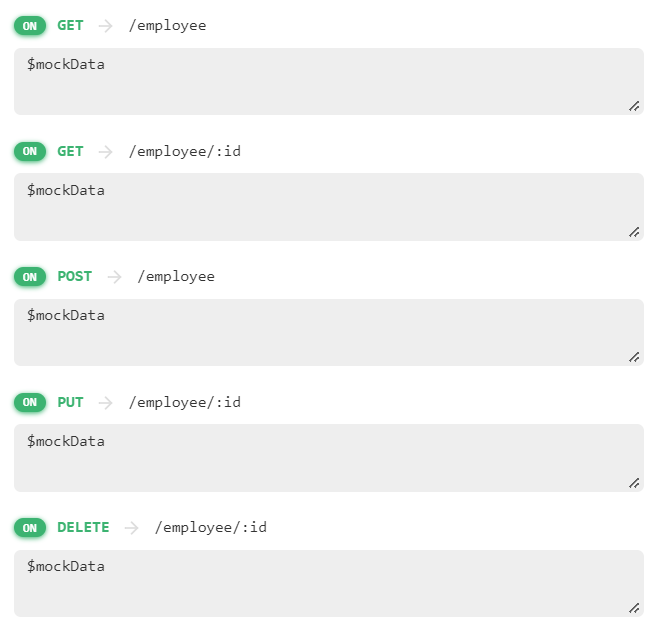Switch off the DELETE /employee/:id endpoint

pos(30,527)
